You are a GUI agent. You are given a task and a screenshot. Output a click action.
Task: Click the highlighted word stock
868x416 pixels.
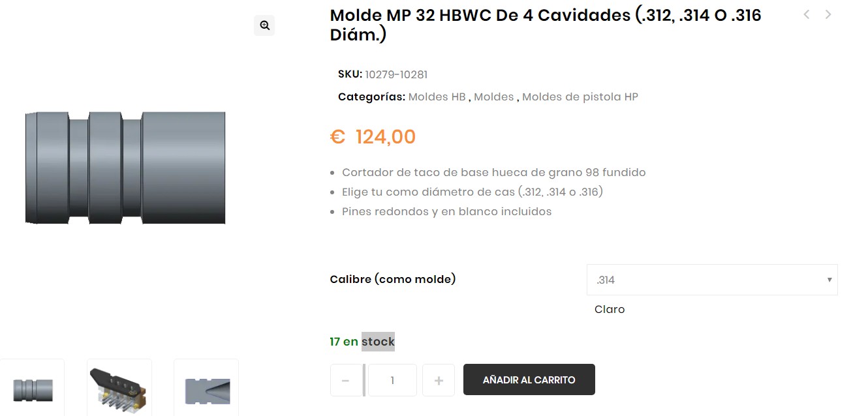378,342
